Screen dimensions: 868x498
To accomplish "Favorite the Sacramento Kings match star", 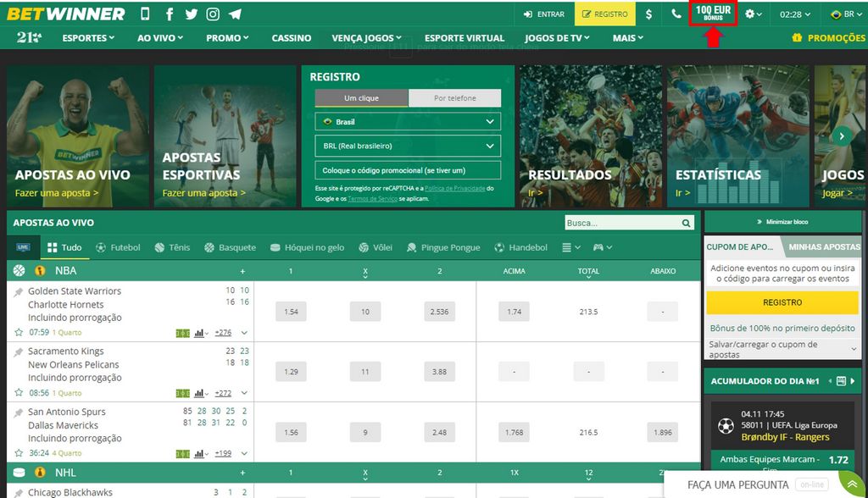I will pos(19,393).
